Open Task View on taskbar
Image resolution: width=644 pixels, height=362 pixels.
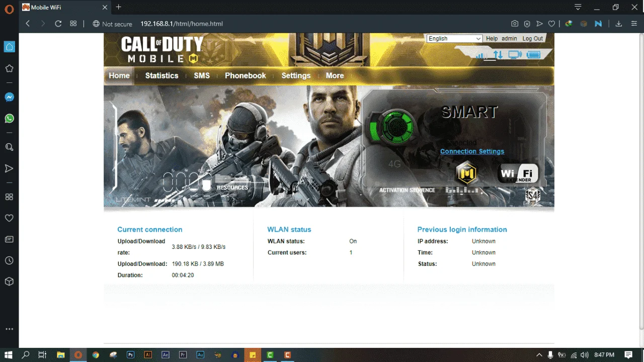point(42,355)
